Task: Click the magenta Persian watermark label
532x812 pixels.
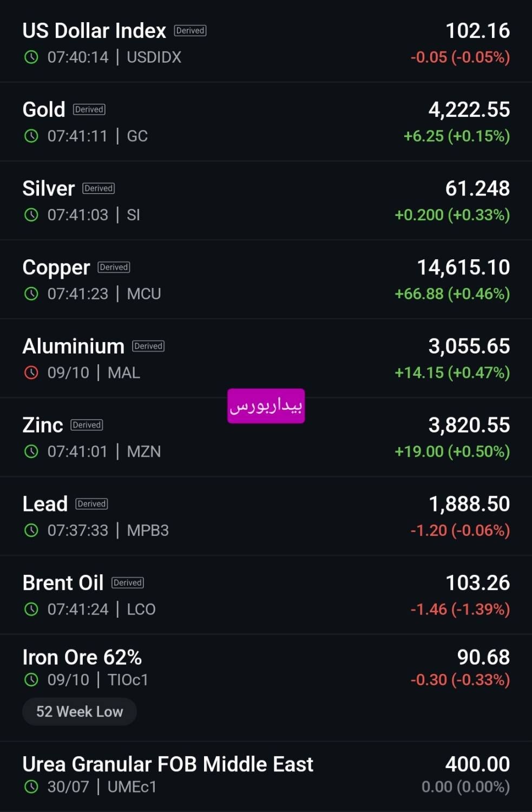Action: (266, 406)
